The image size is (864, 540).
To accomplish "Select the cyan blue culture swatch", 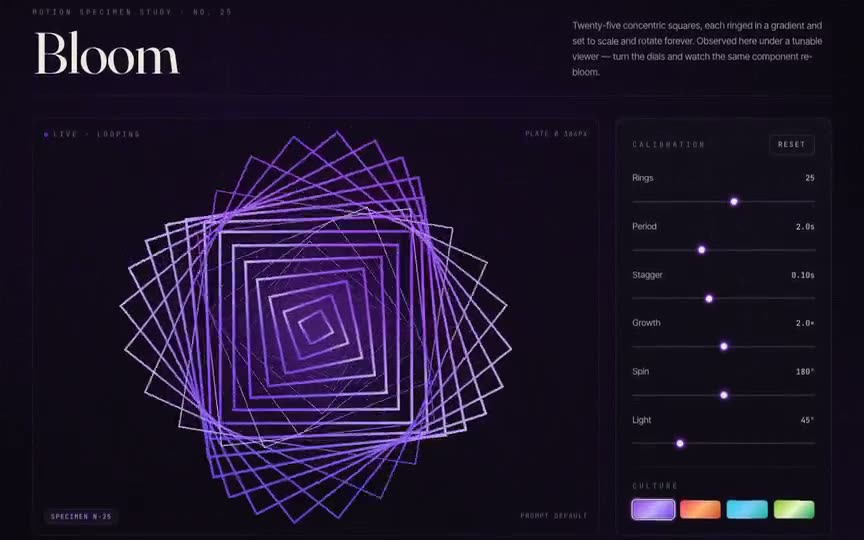I will point(747,509).
